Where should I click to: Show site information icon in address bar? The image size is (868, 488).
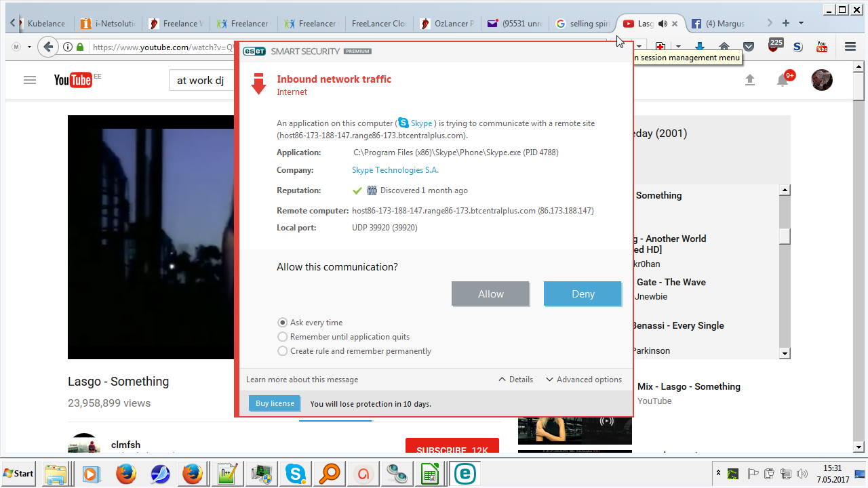67,47
